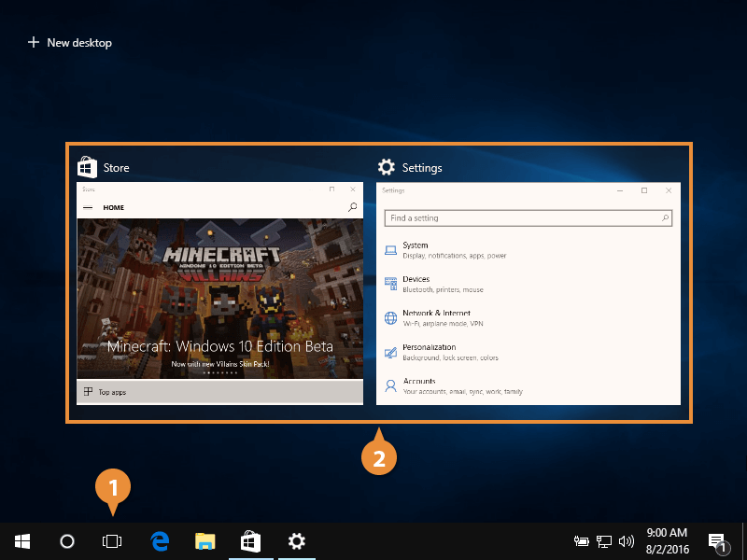The image size is (747, 560).
Task: Click the 'Now with new Villains Skin Pack!' text
Action: (x=220, y=364)
